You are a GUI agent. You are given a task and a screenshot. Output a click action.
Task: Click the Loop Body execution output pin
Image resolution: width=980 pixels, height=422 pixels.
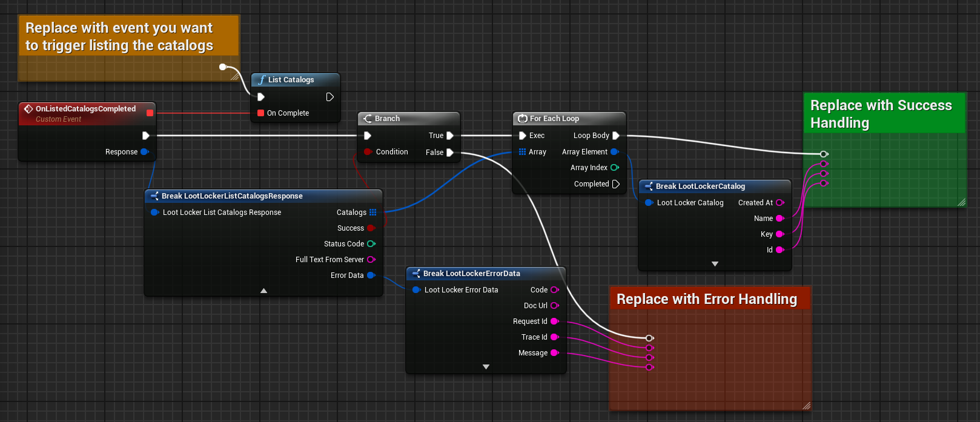pyautogui.click(x=615, y=136)
